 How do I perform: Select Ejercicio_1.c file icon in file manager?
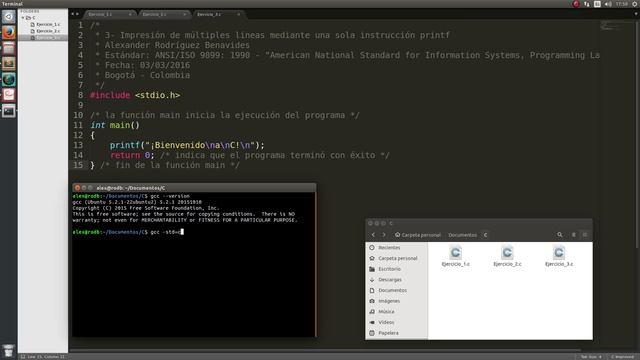(x=456, y=256)
